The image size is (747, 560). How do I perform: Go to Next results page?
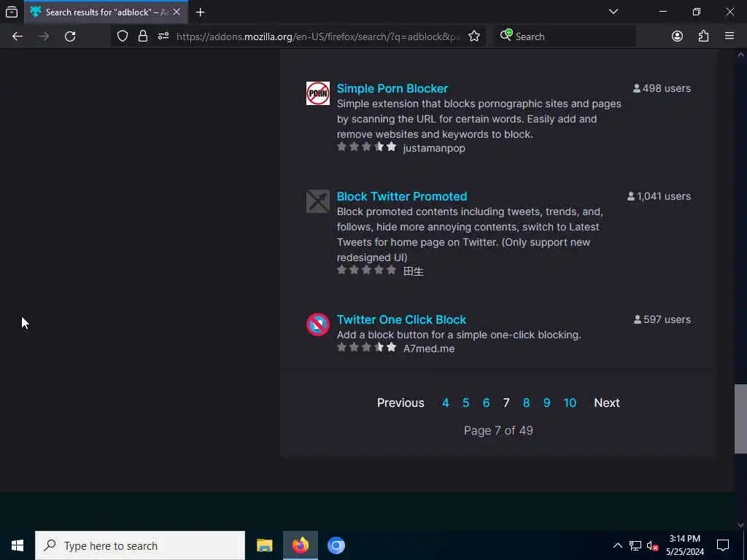coord(606,402)
